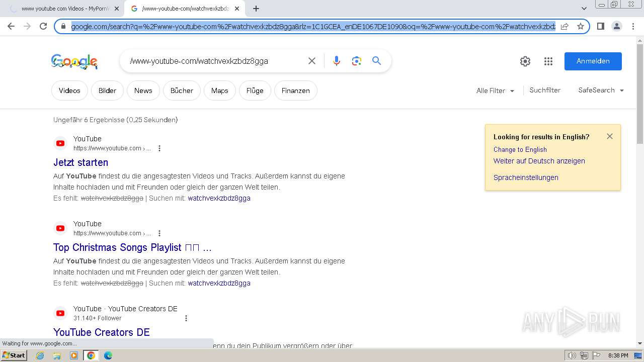Open a new browser tab

pos(256,9)
